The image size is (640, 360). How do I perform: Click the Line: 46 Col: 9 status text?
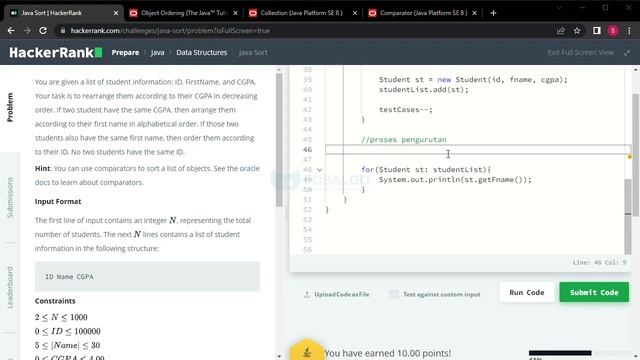(599, 262)
